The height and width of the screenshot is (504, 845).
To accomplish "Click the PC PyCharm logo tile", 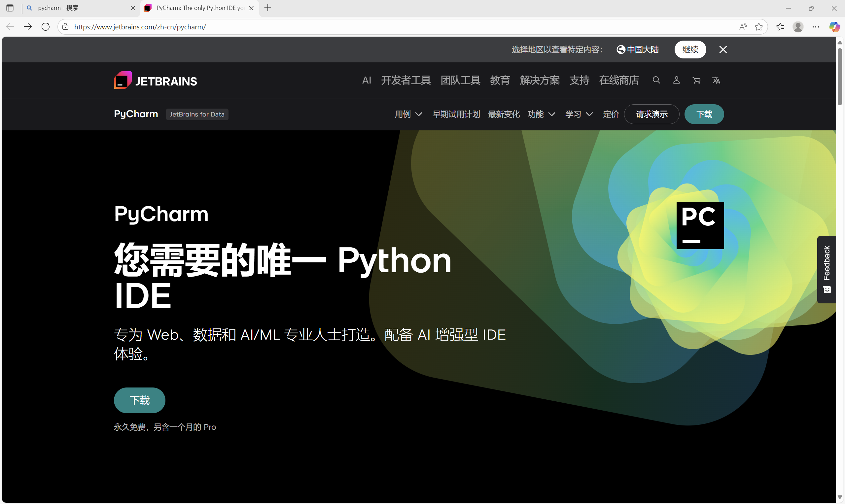I will coord(700,225).
